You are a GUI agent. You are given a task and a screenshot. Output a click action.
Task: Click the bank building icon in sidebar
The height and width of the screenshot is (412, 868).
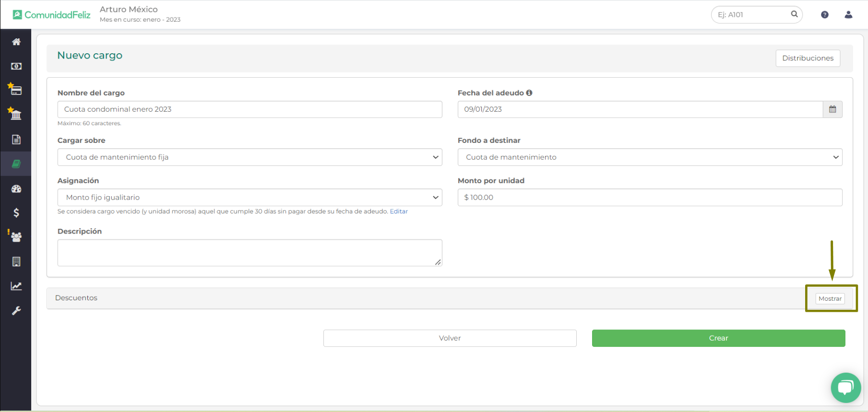coord(16,115)
